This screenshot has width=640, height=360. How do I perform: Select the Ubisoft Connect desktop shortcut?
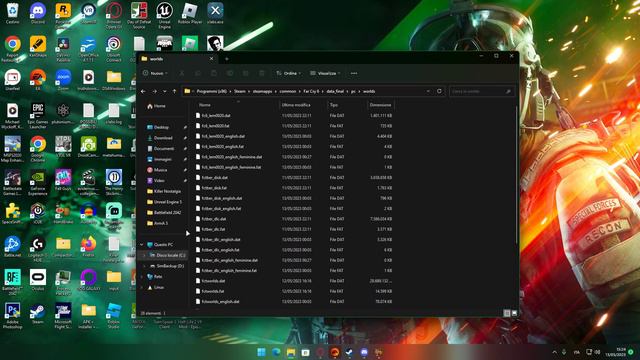click(x=114, y=49)
